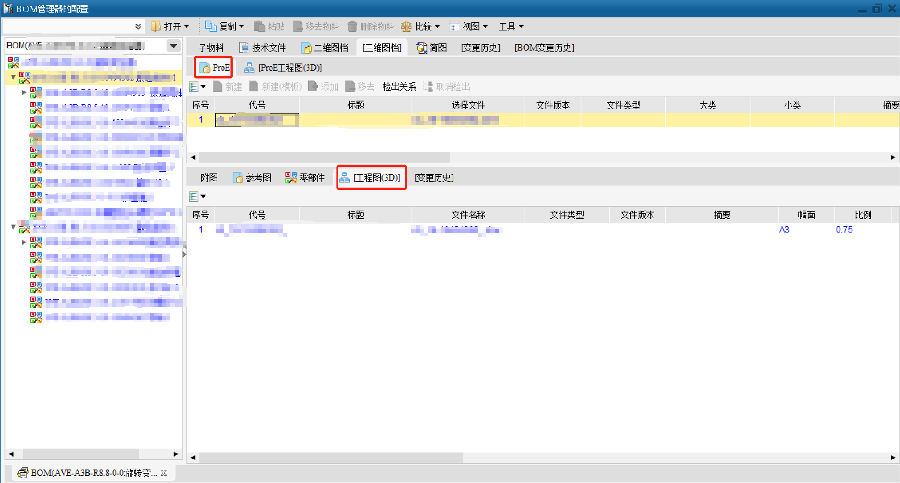
Task: Open the 工具 (Tools) menu
Action: 511,26
